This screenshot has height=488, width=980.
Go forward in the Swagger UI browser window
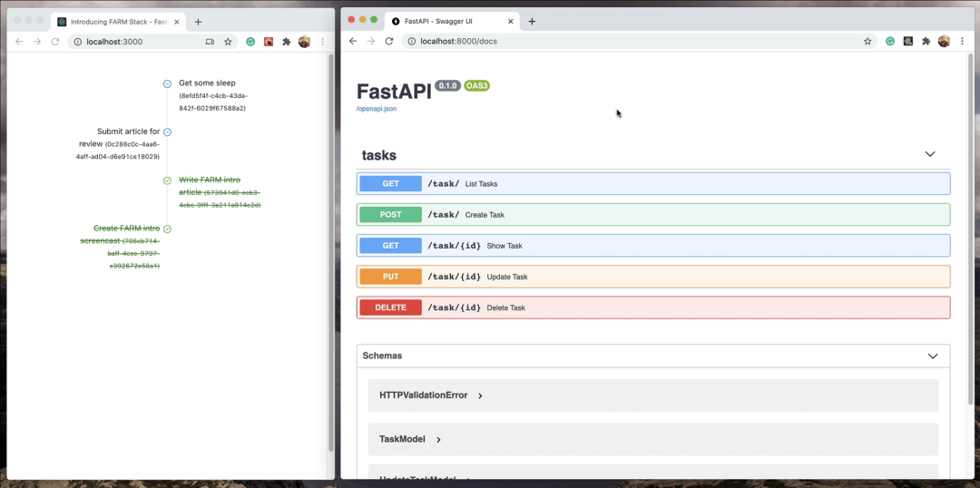click(370, 41)
